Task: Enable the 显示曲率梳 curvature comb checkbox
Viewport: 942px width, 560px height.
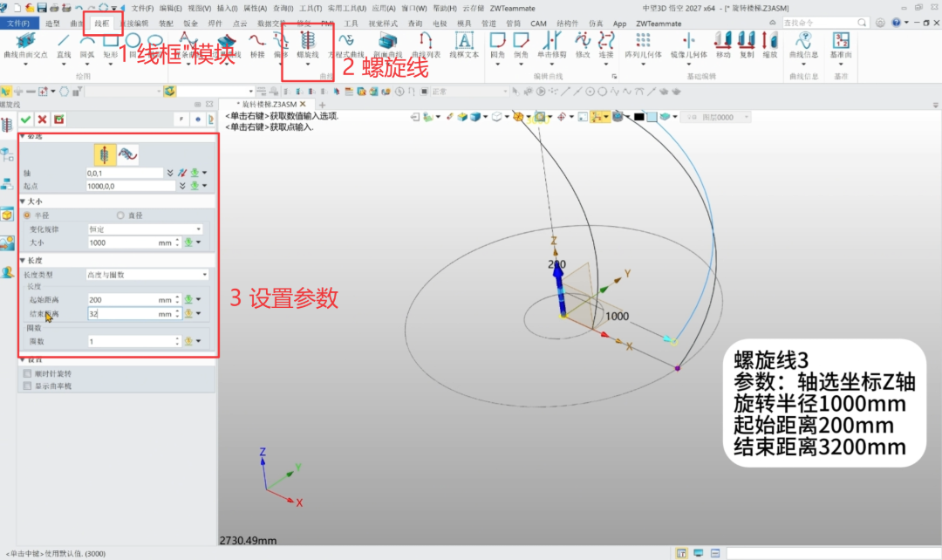Action: tap(27, 386)
